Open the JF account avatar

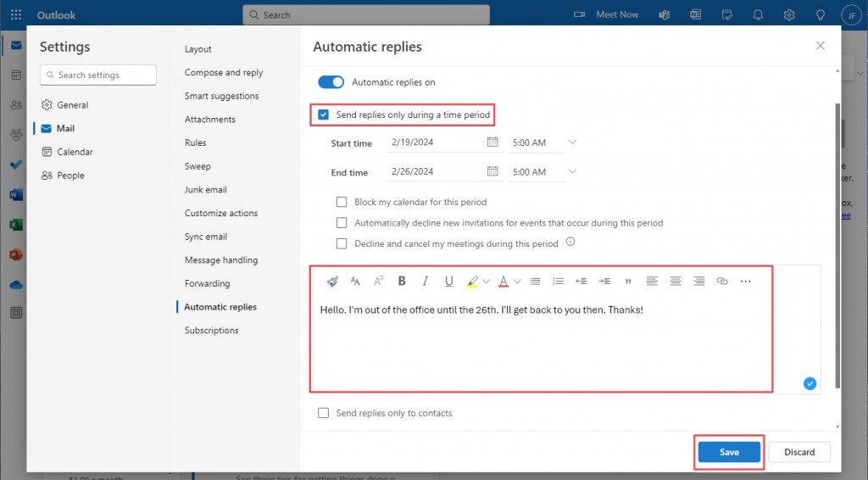(x=851, y=15)
